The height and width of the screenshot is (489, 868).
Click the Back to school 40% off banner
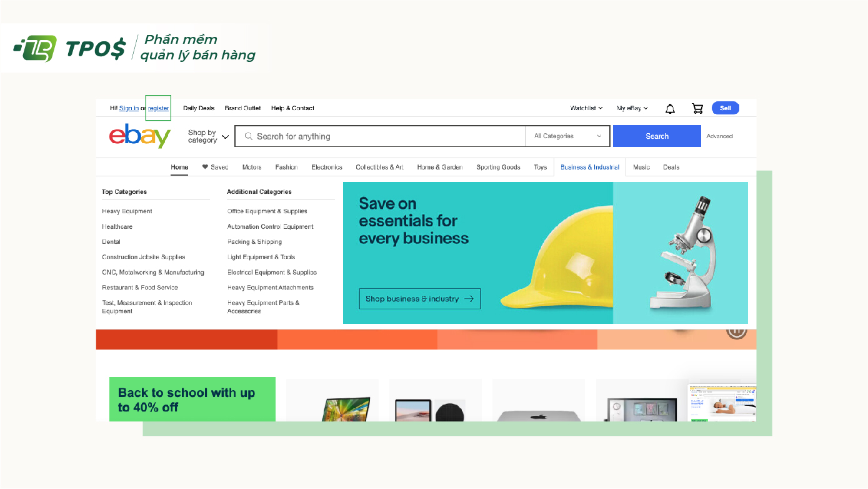click(x=192, y=399)
